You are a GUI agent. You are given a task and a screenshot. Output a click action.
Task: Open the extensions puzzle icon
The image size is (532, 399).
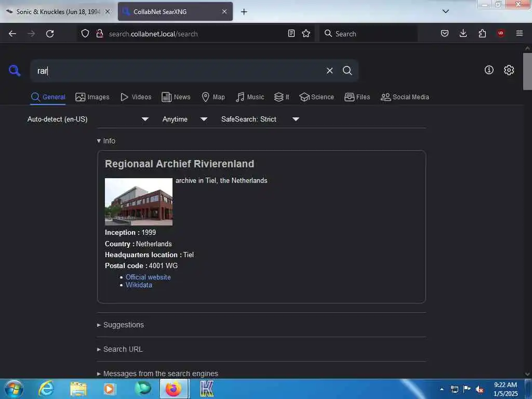point(482,33)
